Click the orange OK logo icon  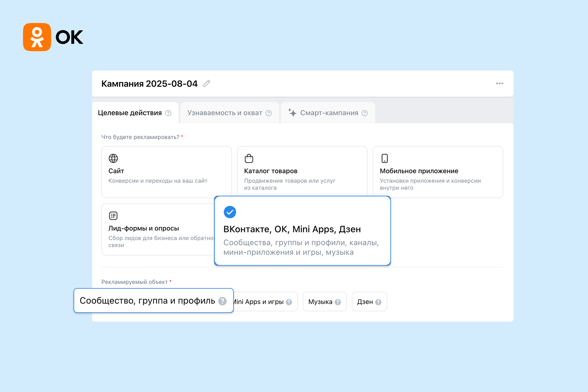point(37,37)
